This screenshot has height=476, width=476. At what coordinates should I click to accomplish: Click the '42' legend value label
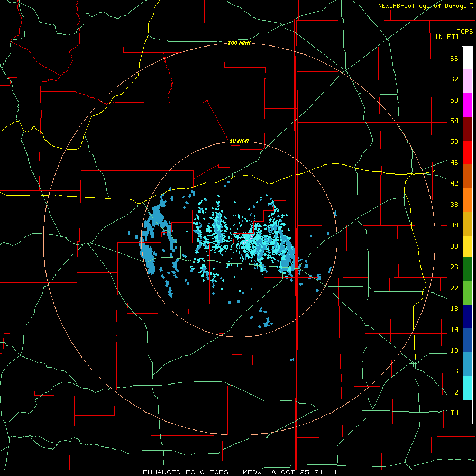click(x=454, y=184)
